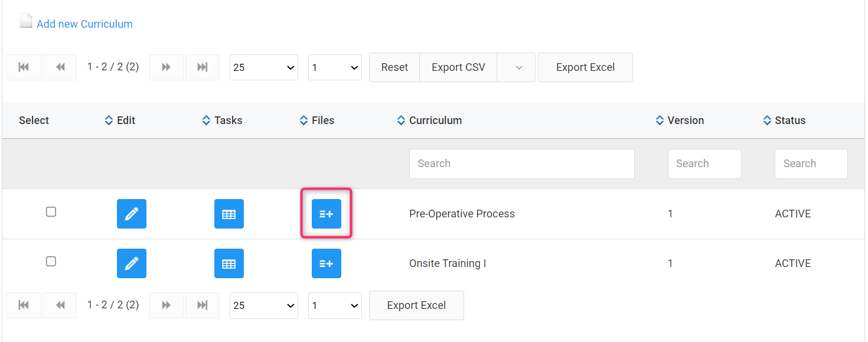Open bottom page number dropdown showing 1
The image size is (868, 342).
tap(335, 305)
